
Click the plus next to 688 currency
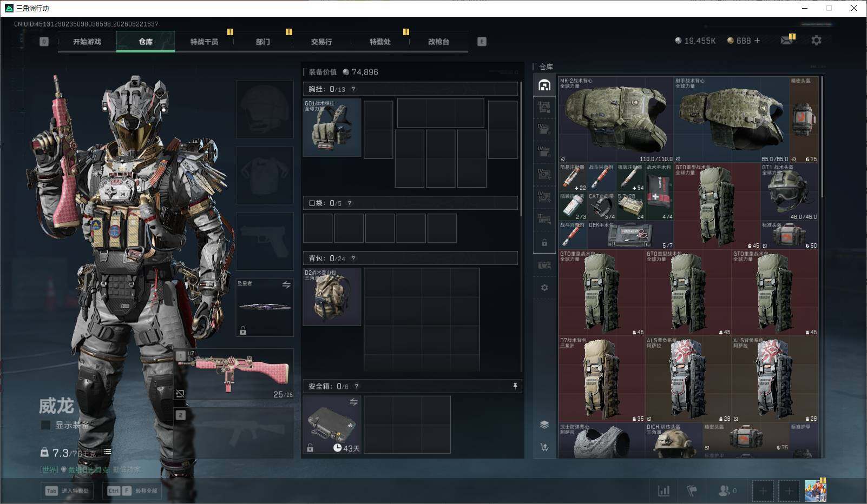[757, 41]
